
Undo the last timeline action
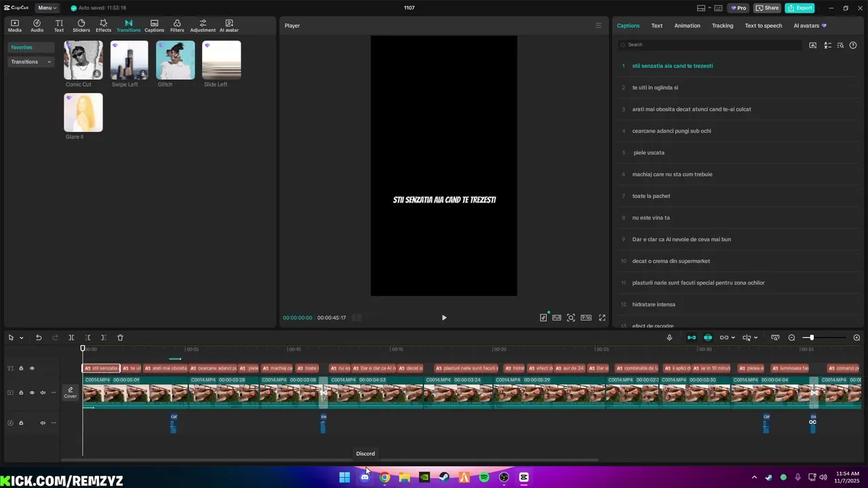[x=39, y=338]
